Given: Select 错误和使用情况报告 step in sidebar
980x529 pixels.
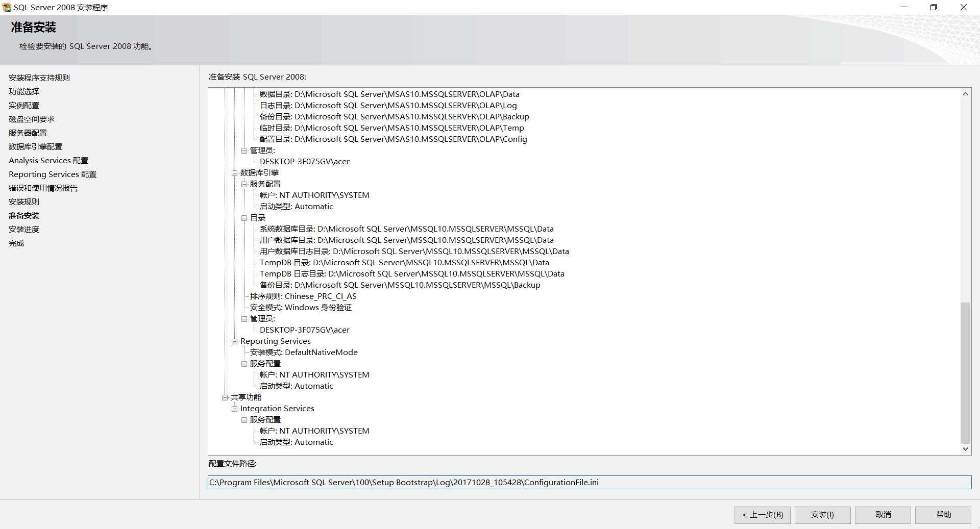Looking at the screenshot, I should click(43, 188).
